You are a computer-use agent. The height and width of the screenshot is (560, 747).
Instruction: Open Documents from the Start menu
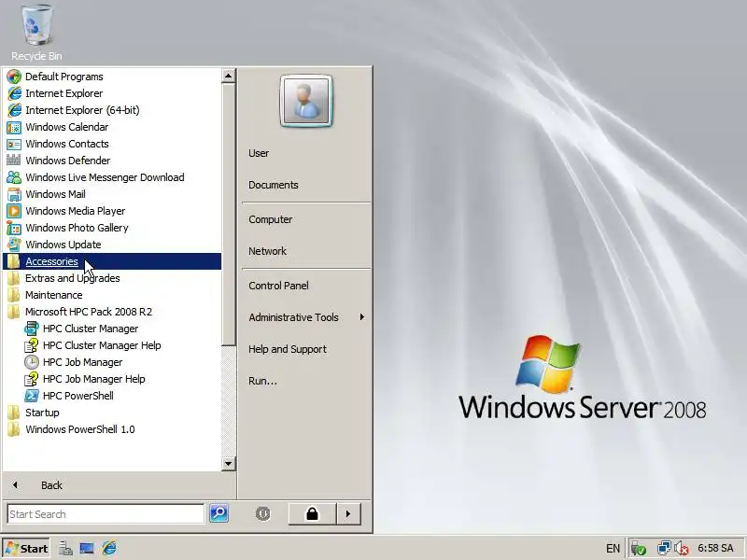(x=273, y=185)
